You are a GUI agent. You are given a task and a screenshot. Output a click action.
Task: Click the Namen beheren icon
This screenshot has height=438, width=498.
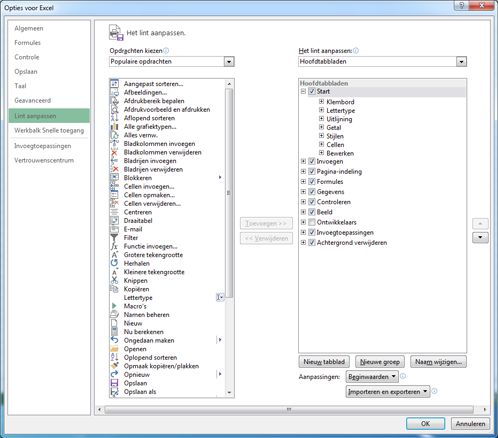pos(114,315)
